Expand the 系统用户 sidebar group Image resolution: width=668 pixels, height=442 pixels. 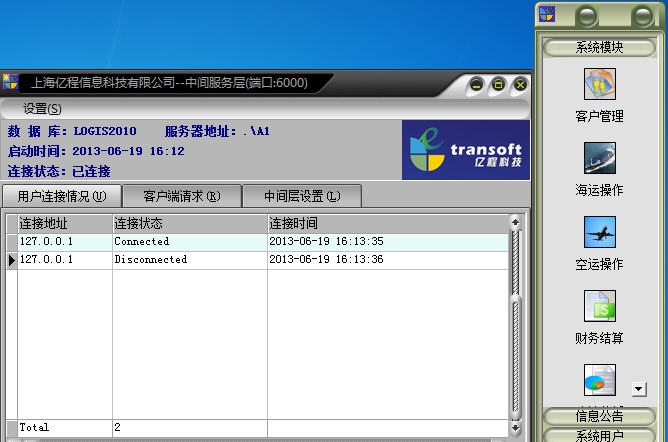(x=599, y=435)
